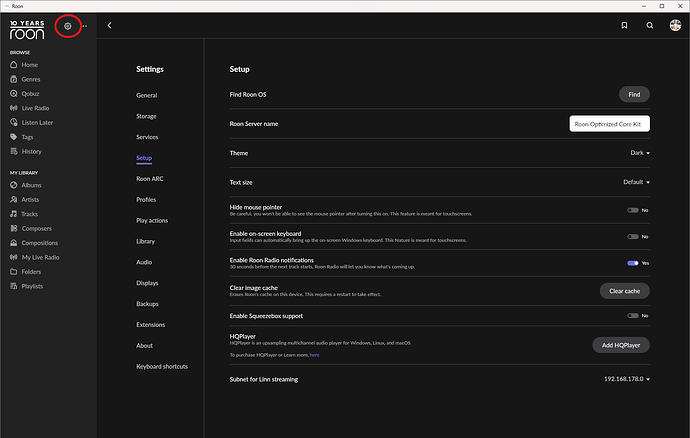Viewport: 690px width, 438px height.
Task: Select Audio settings tab
Action: (144, 262)
